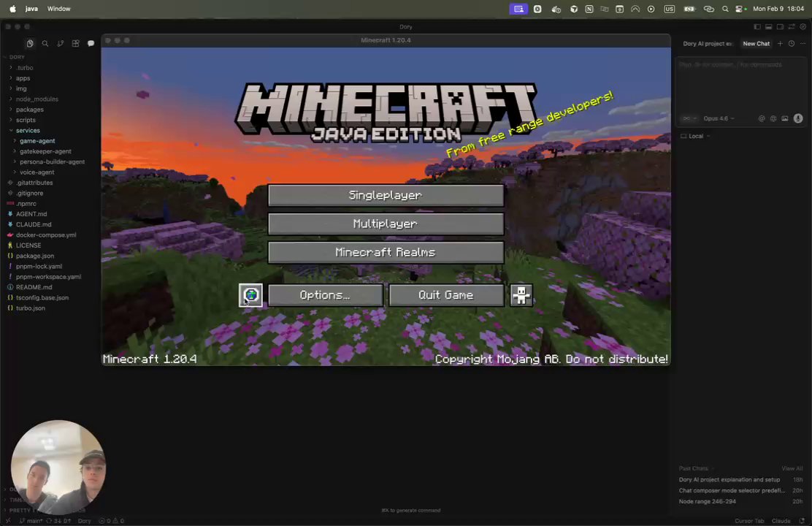Click Multiplayer button in Minecraft
This screenshot has width=812, height=526.
click(386, 224)
